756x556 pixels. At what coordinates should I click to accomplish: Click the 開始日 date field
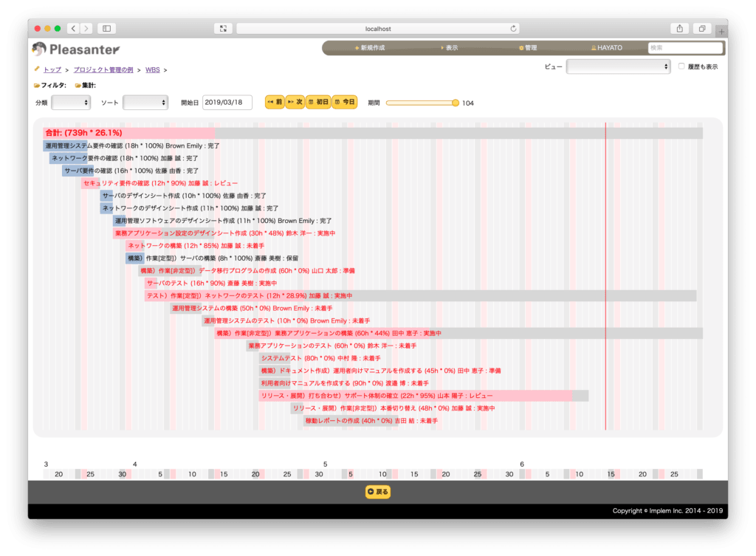[x=227, y=102]
